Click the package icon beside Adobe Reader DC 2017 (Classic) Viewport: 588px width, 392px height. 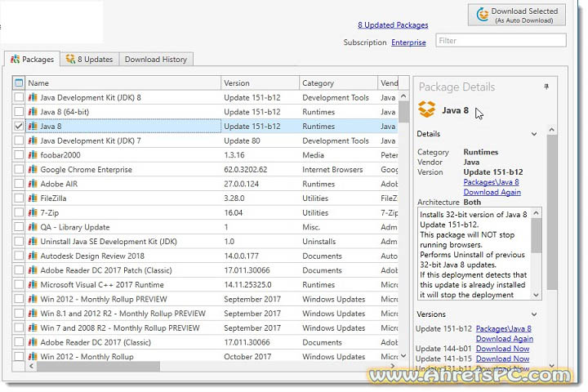tap(33, 341)
